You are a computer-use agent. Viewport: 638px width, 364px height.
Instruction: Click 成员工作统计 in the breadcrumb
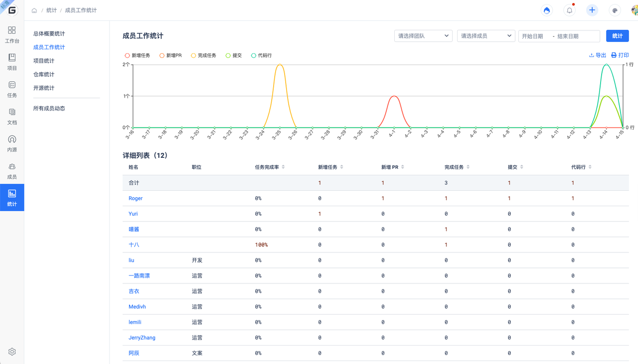pos(81,10)
